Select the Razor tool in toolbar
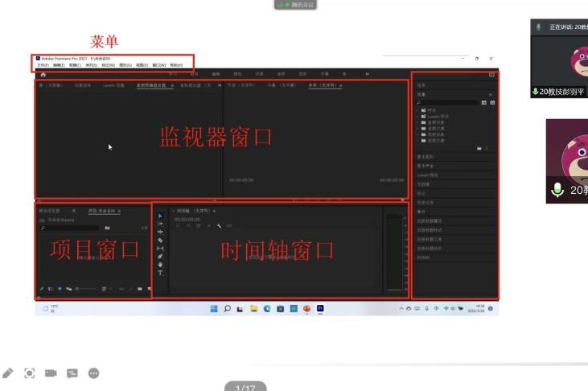This screenshot has width=588, height=391. [160, 240]
